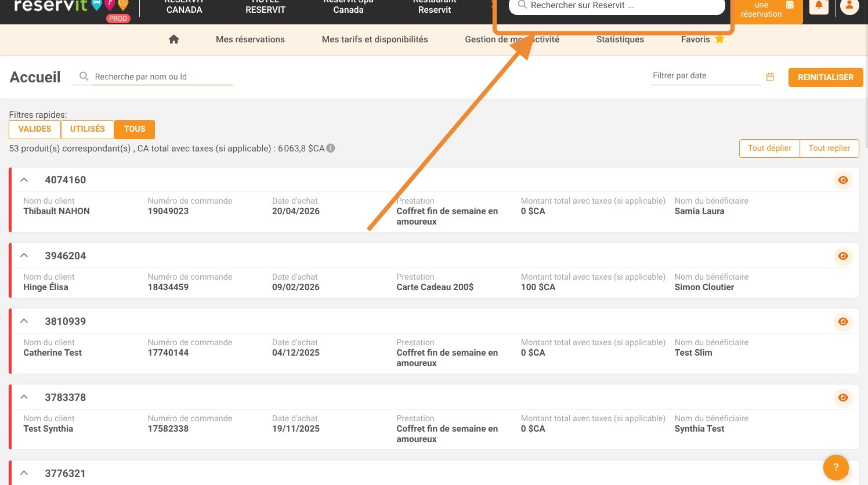Click voucher ID 3946204

66,256
